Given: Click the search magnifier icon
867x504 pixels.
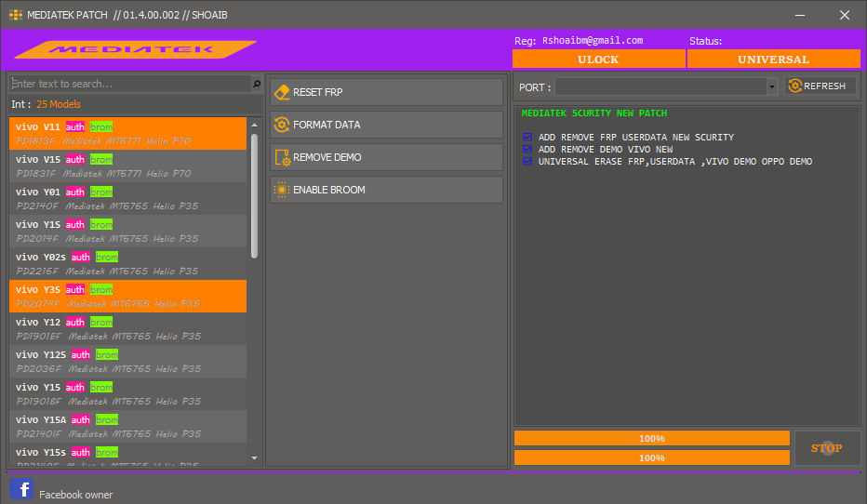Looking at the screenshot, I should (257, 84).
